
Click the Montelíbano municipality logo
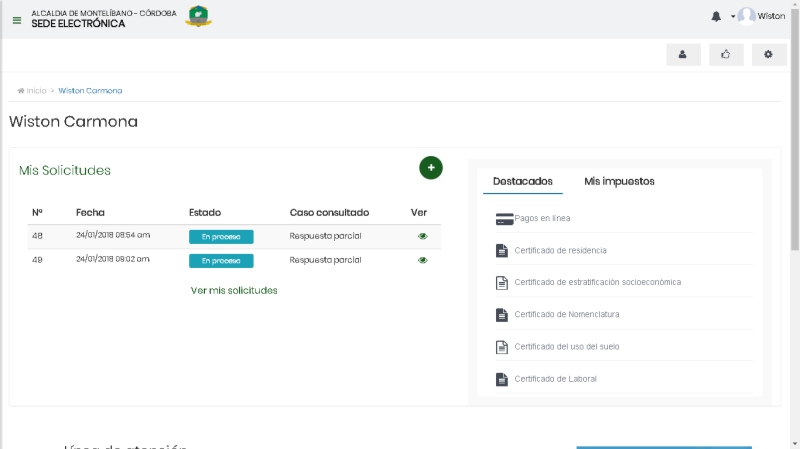[x=199, y=17]
